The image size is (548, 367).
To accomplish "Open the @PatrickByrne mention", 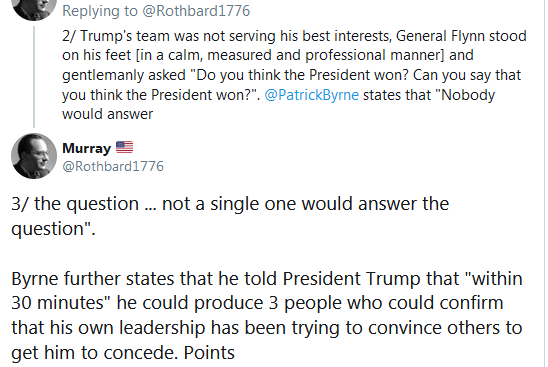I will point(311,95).
